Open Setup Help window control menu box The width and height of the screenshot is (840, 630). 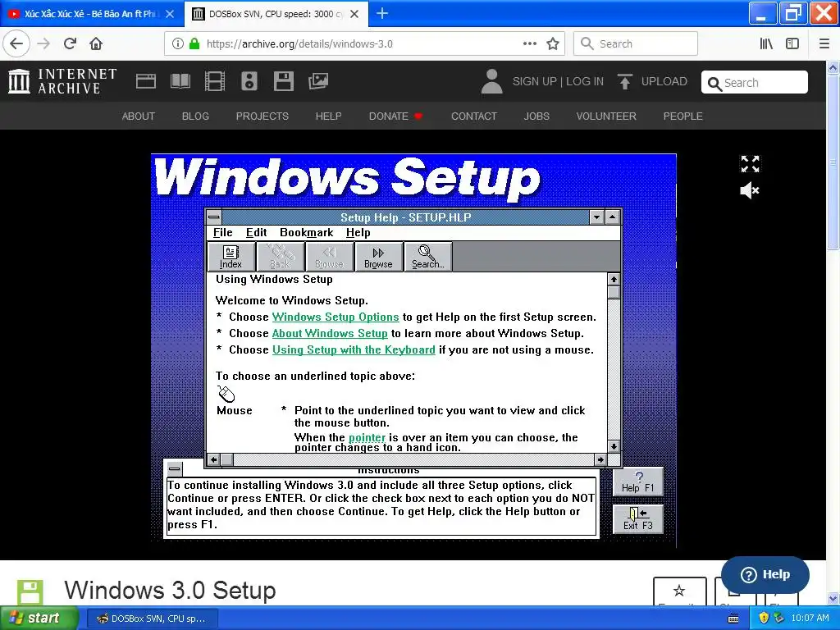coord(214,217)
